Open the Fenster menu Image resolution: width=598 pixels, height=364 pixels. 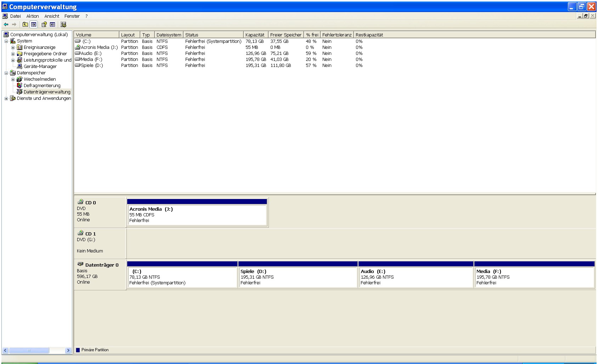(72, 16)
